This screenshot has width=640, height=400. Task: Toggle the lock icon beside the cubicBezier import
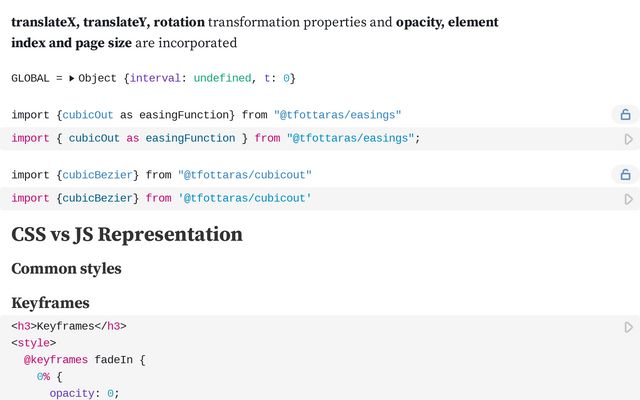[x=625, y=175]
